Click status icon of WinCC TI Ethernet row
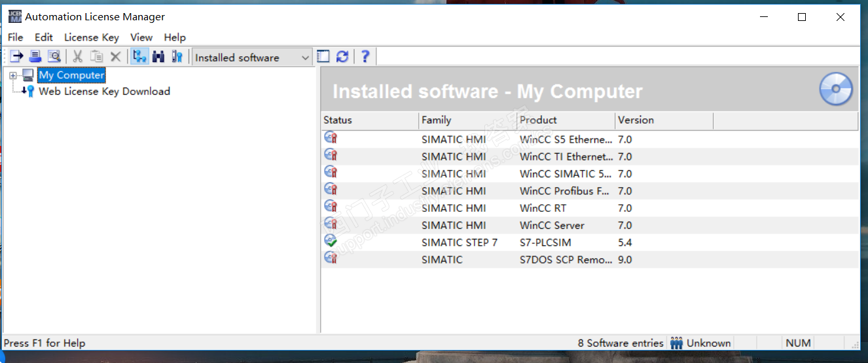 (331, 154)
